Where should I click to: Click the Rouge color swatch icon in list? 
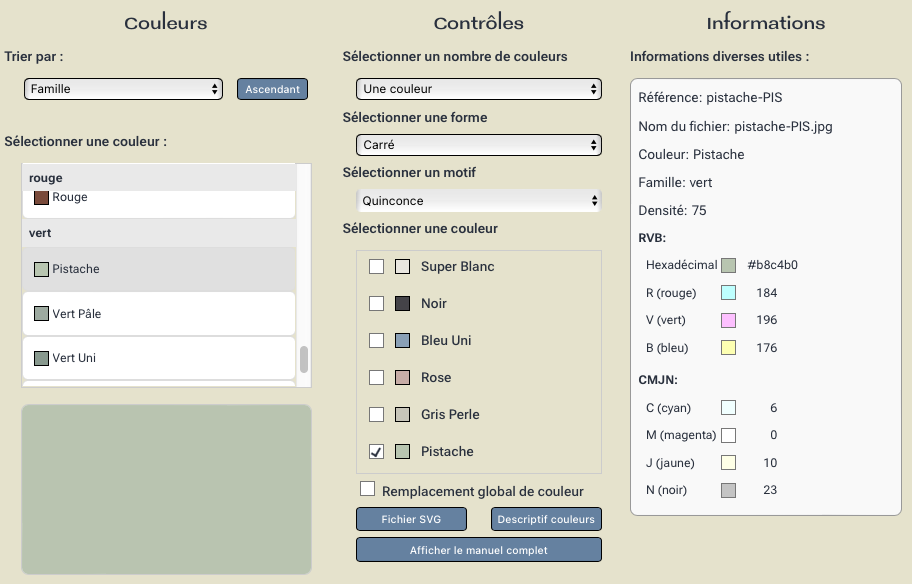pyautogui.click(x=41, y=198)
